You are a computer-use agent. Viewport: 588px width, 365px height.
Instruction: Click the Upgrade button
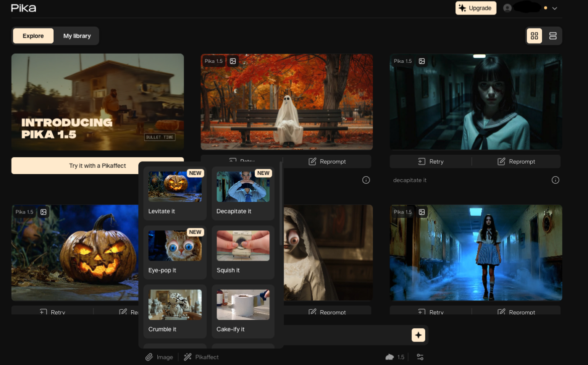[x=475, y=8]
